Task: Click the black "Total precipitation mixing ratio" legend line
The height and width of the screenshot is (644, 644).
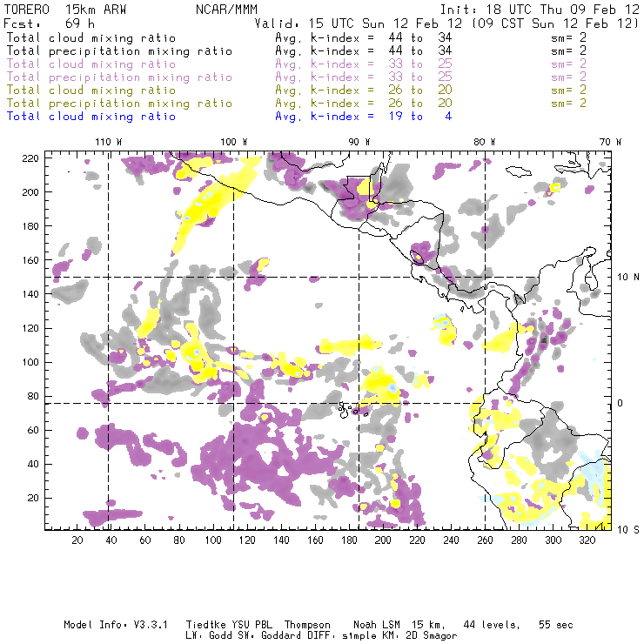Action: pyautogui.click(x=119, y=51)
